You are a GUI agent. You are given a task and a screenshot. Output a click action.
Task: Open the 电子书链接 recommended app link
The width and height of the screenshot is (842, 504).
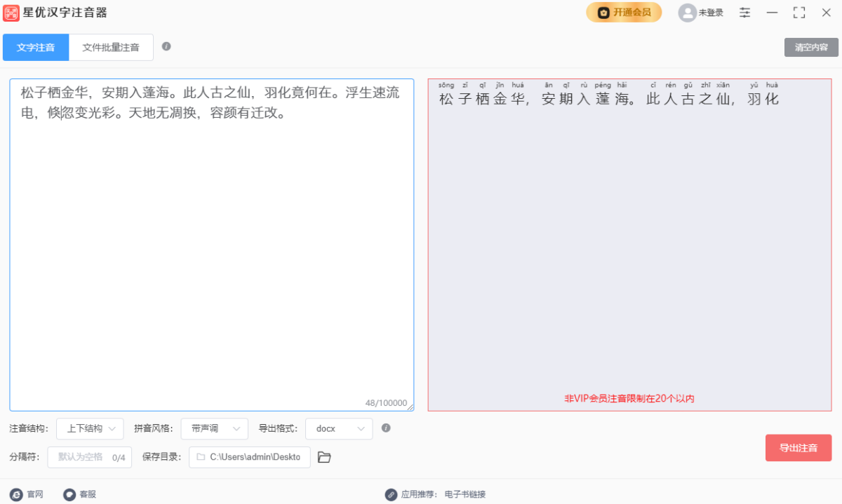[465, 494]
